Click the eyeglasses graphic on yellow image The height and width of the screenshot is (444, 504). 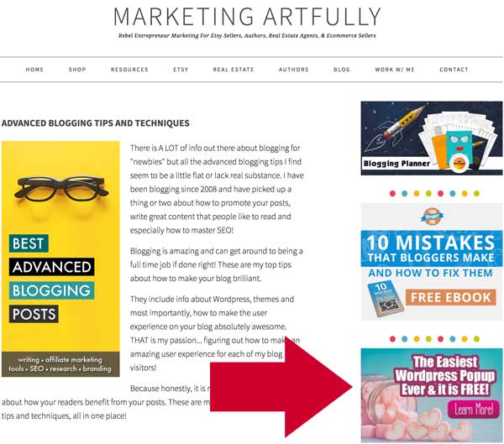click(x=61, y=188)
